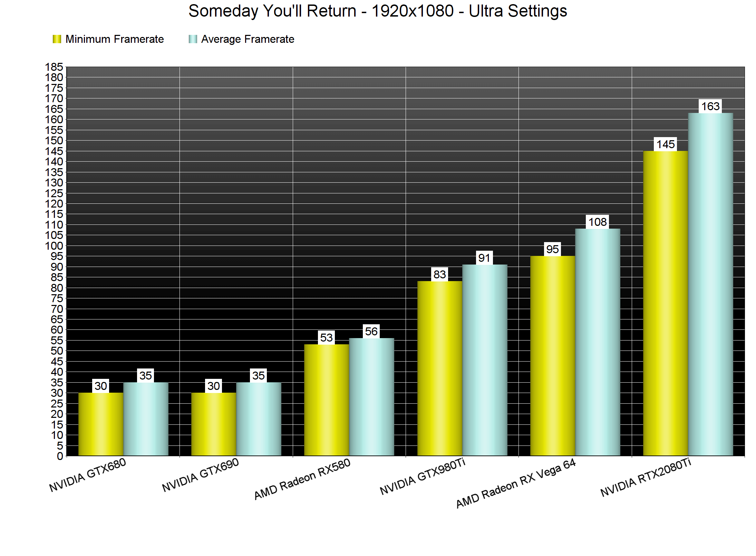756x556 pixels.
Task: Click the Minimum Framerate legend label
Action: (115, 39)
